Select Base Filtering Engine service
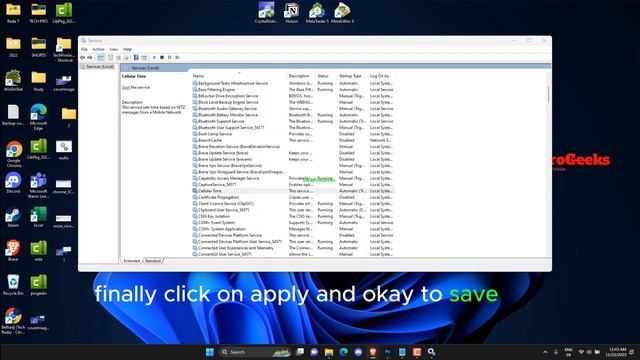This screenshot has width=640, height=360. (292, 89)
